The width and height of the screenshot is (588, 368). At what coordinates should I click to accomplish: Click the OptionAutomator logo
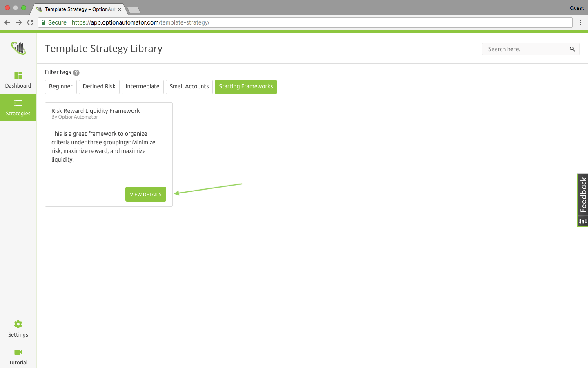[x=18, y=48]
